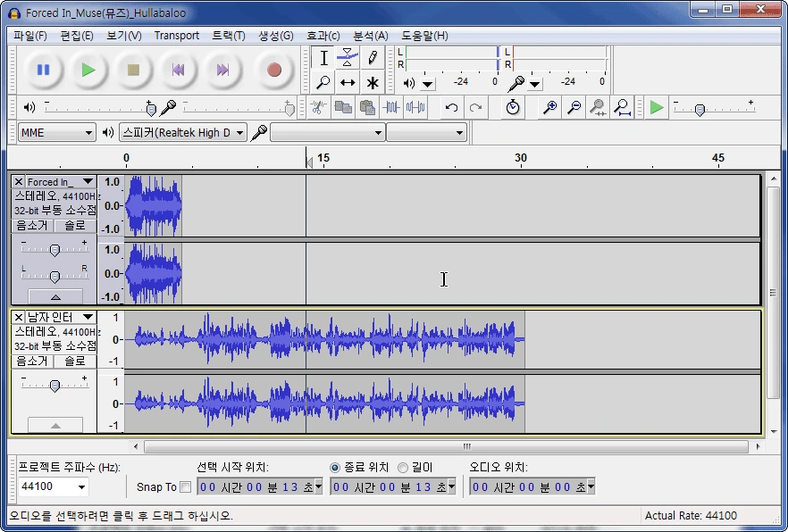
Task: Click the Undo arrow icon
Action: click(x=452, y=108)
